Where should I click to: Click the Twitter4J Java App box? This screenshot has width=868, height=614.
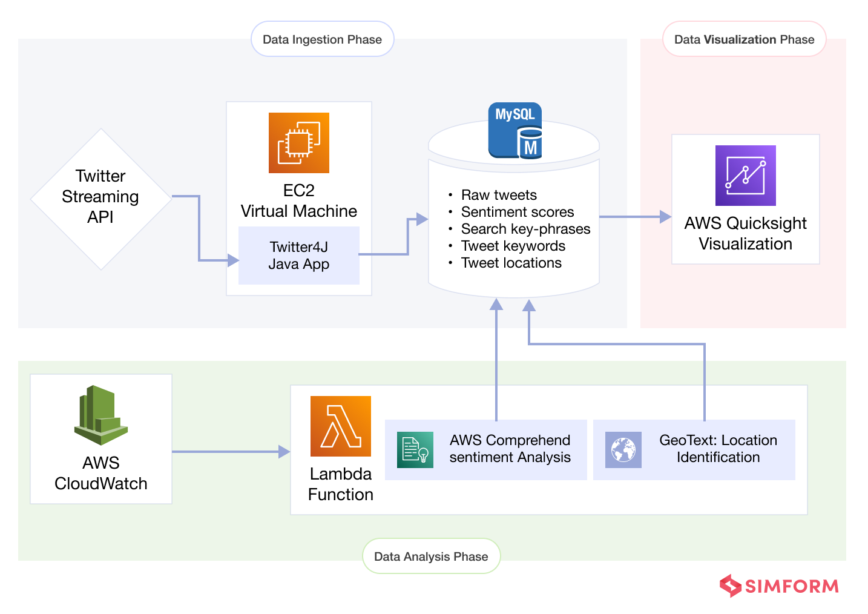click(299, 256)
